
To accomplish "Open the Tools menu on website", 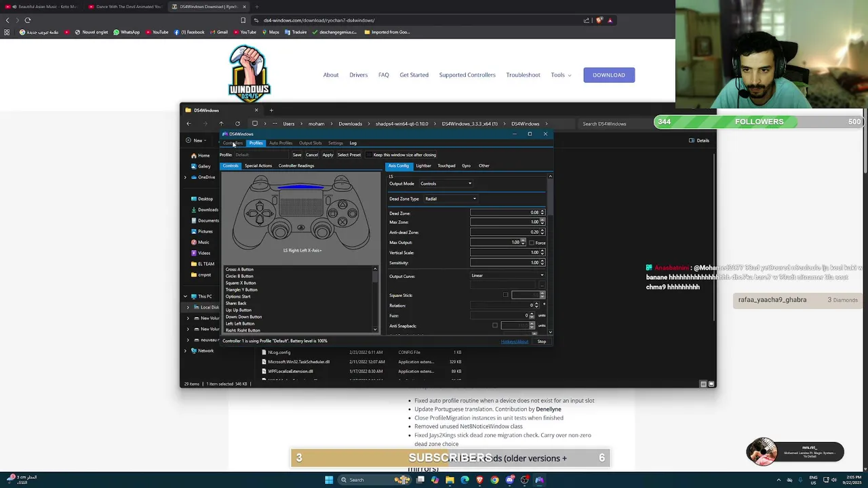I will [x=561, y=75].
